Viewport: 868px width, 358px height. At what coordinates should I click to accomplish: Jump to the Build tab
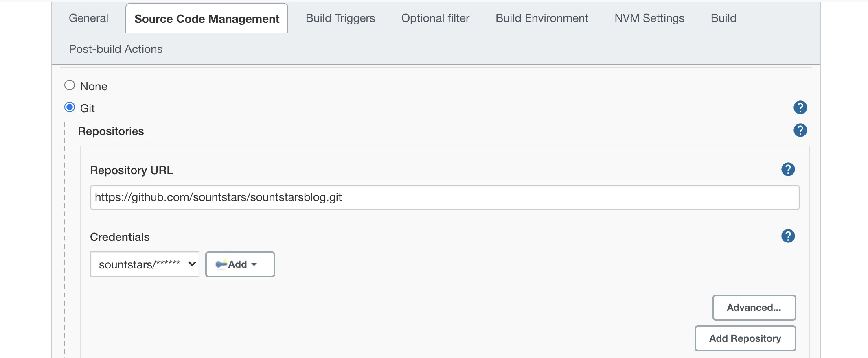tap(723, 18)
